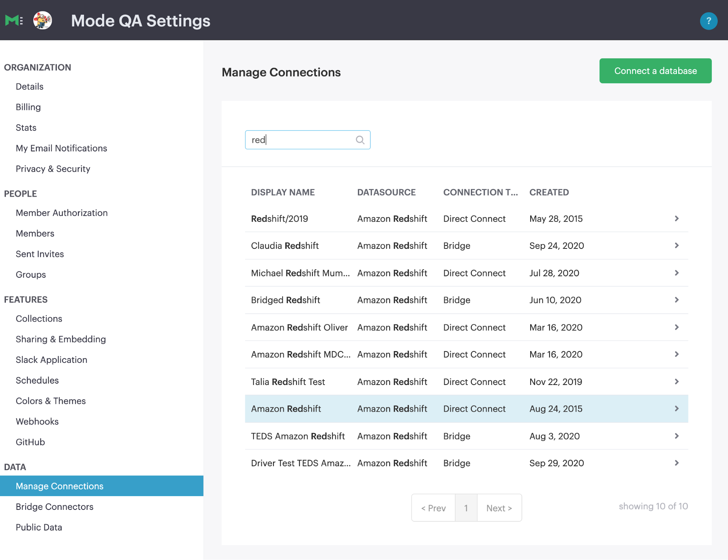Screen dimensions: 728x560
Task: Open Schedules page
Action: click(37, 380)
